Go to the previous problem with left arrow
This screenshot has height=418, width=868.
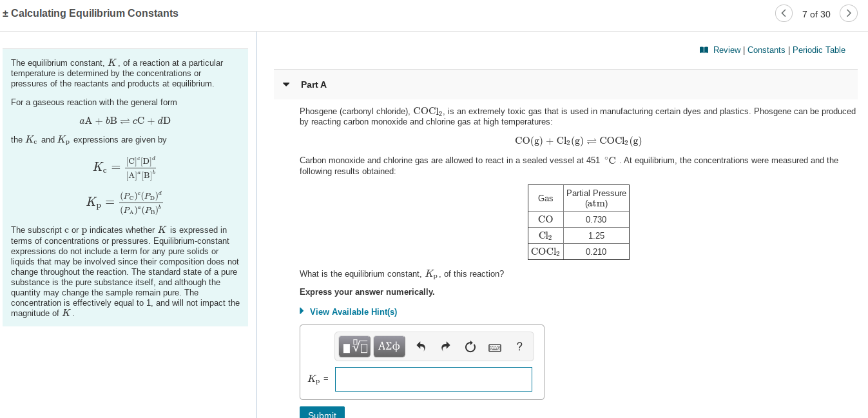tap(784, 13)
